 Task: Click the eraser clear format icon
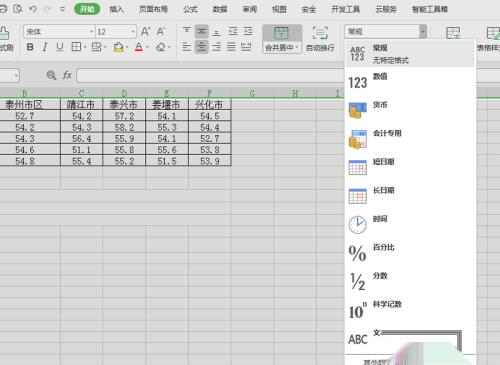click(161, 47)
